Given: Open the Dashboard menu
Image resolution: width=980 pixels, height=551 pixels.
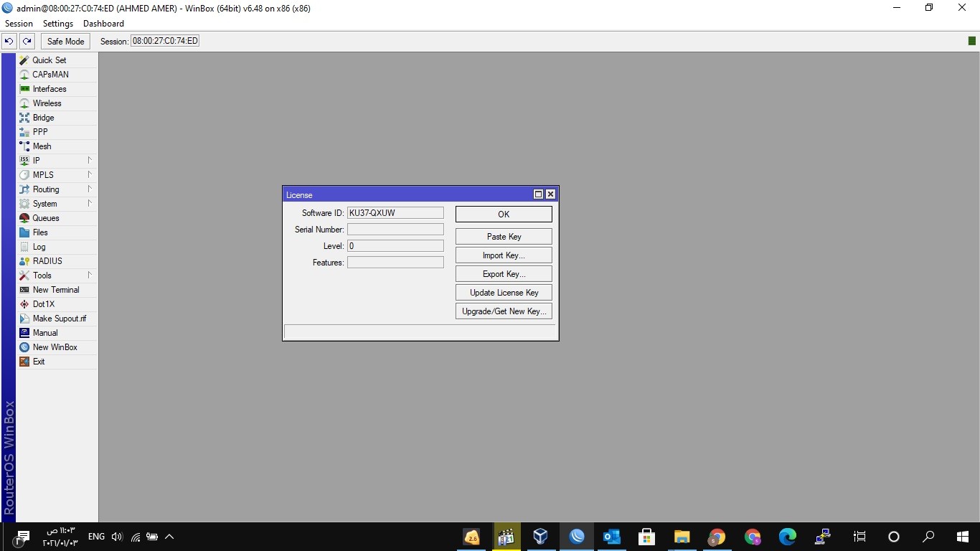Looking at the screenshot, I should point(103,24).
